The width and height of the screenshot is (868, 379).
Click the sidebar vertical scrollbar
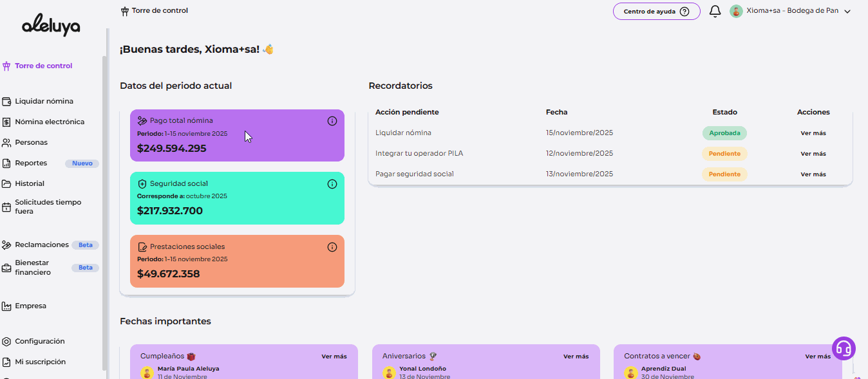coord(105,193)
